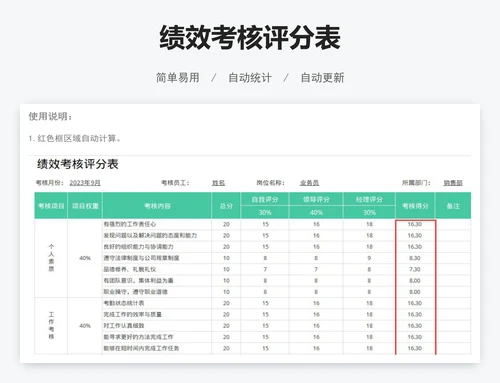Click the 考核员工 label
Viewport: 500px width, 383px height.
tap(175, 183)
